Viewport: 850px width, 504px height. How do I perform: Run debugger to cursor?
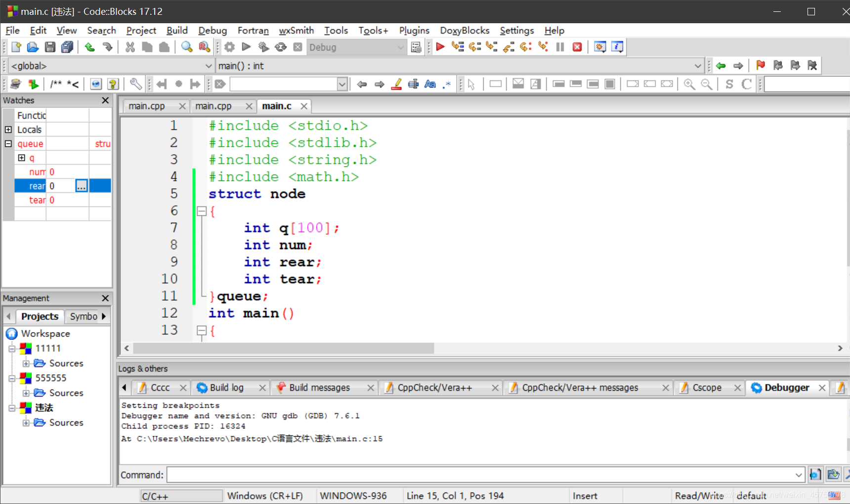(x=458, y=47)
